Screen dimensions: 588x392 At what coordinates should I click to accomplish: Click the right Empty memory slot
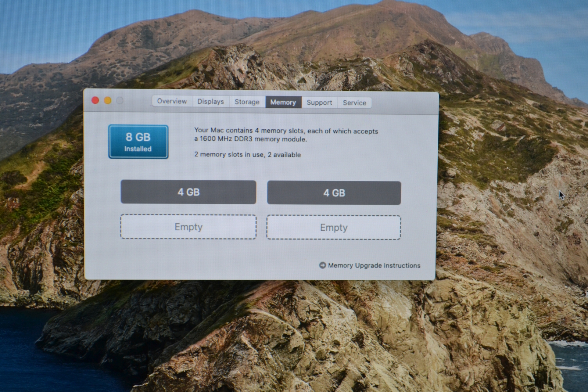[333, 228]
